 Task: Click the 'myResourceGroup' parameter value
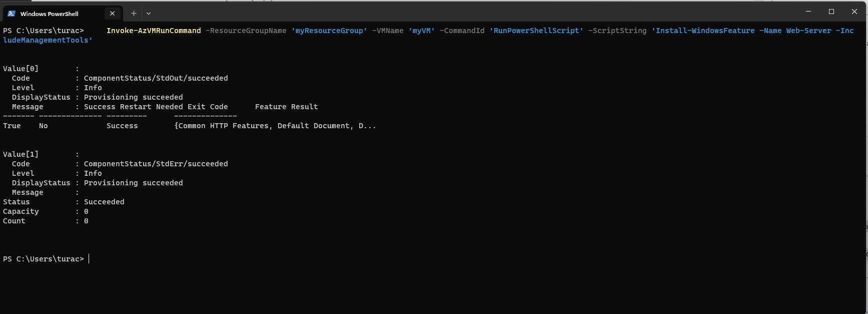pyautogui.click(x=329, y=31)
